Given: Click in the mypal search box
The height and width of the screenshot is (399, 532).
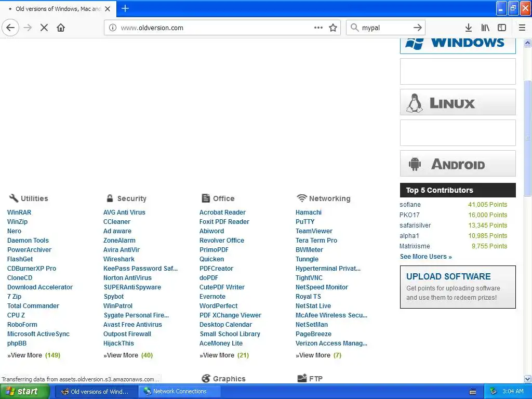Looking at the screenshot, I should coord(385,28).
